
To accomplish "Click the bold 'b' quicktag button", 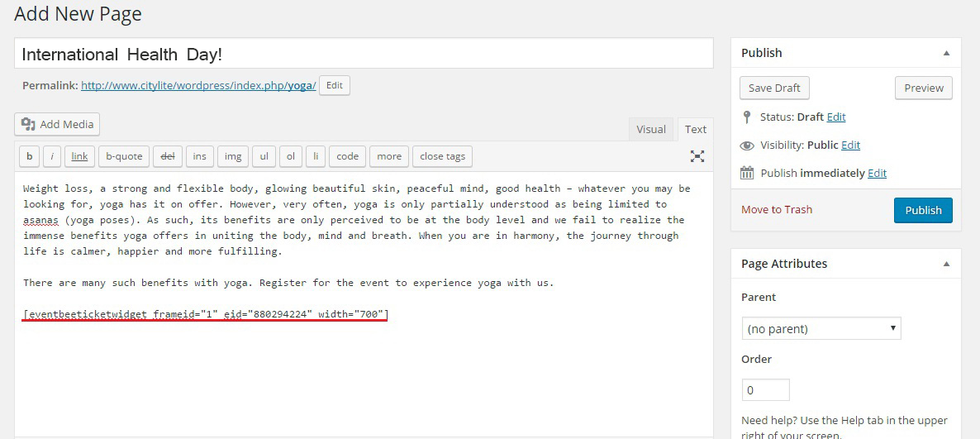I will click(29, 156).
